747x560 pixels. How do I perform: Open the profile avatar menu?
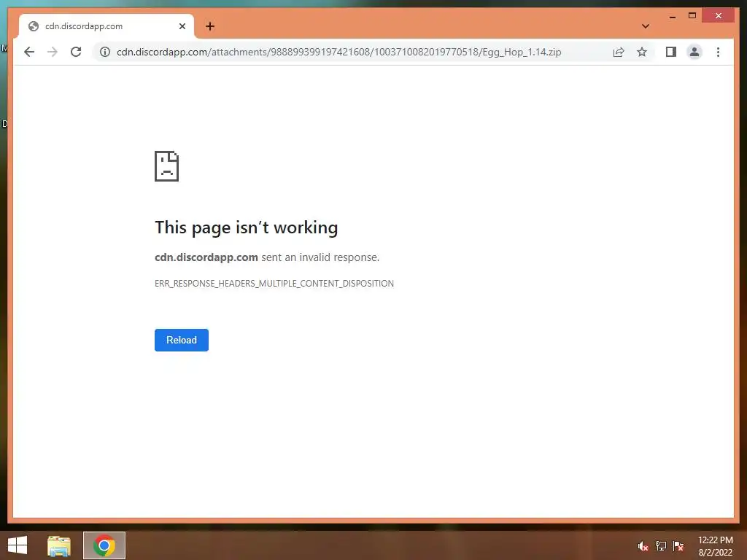[694, 52]
